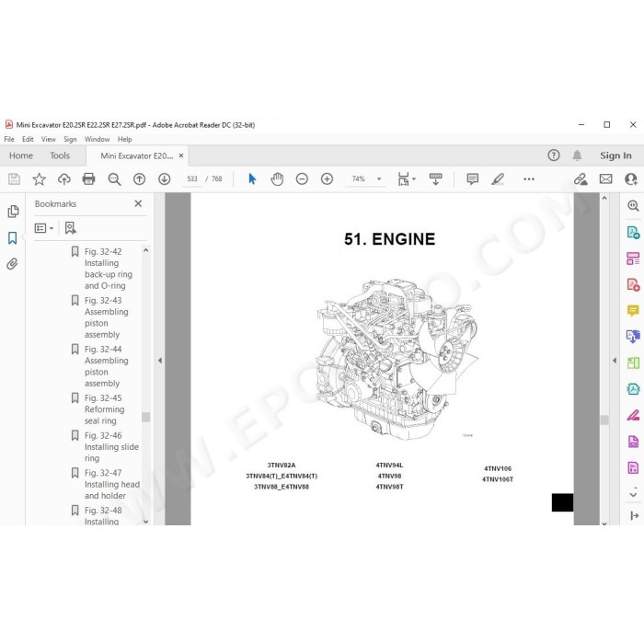Open more tools ellipsis
Screen dimensions: 644x644
click(529, 179)
